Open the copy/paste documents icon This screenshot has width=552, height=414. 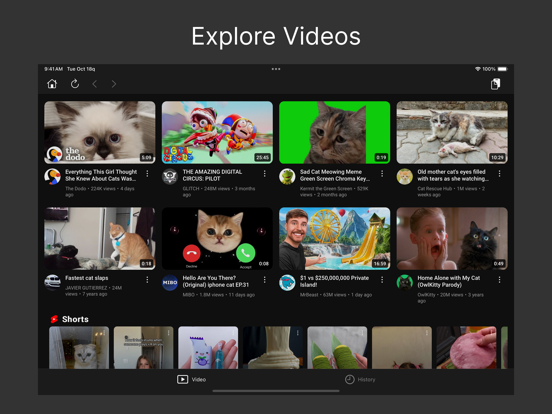tap(495, 84)
